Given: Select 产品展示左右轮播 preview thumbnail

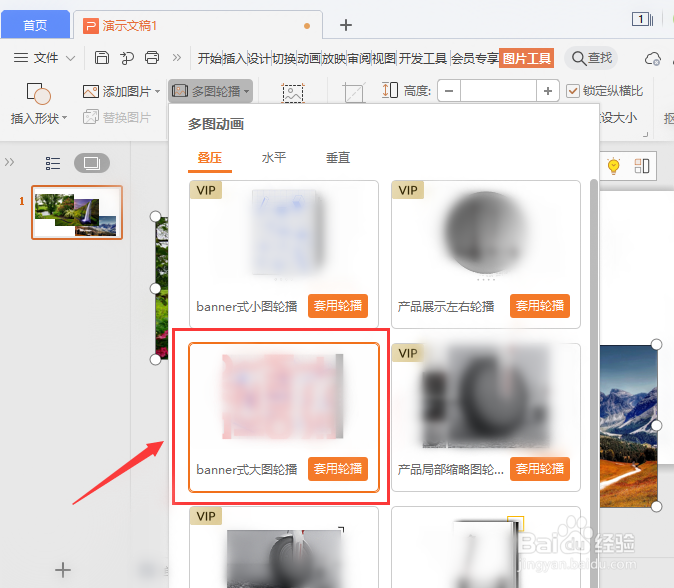Looking at the screenshot, I should [486, 234].
